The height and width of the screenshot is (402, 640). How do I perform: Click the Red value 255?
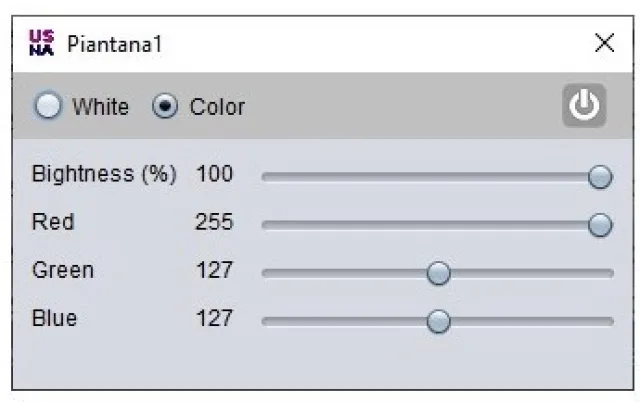tap(214, 222)
